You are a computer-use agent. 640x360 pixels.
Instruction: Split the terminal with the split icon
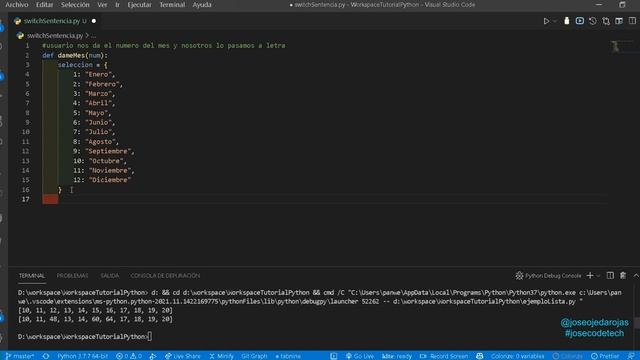610,276
